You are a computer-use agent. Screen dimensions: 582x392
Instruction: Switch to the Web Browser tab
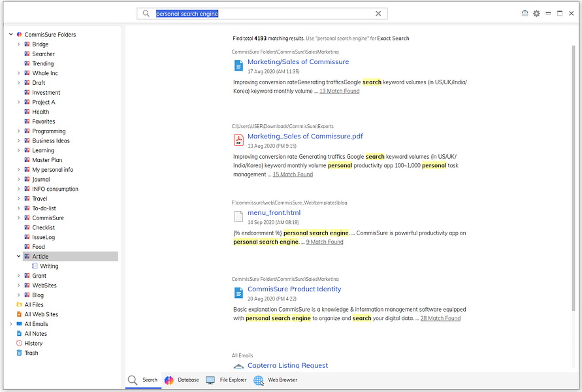click(x=276, y=380)
